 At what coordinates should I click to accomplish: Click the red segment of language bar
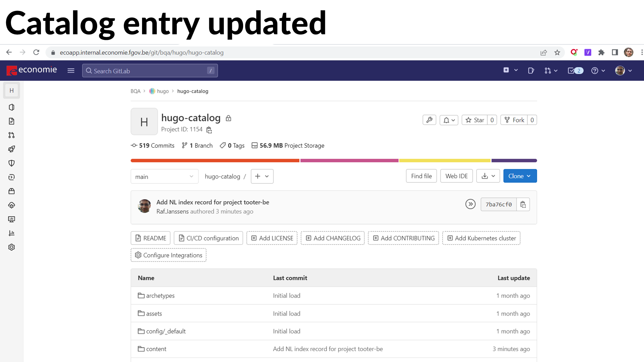coord(215,161)
